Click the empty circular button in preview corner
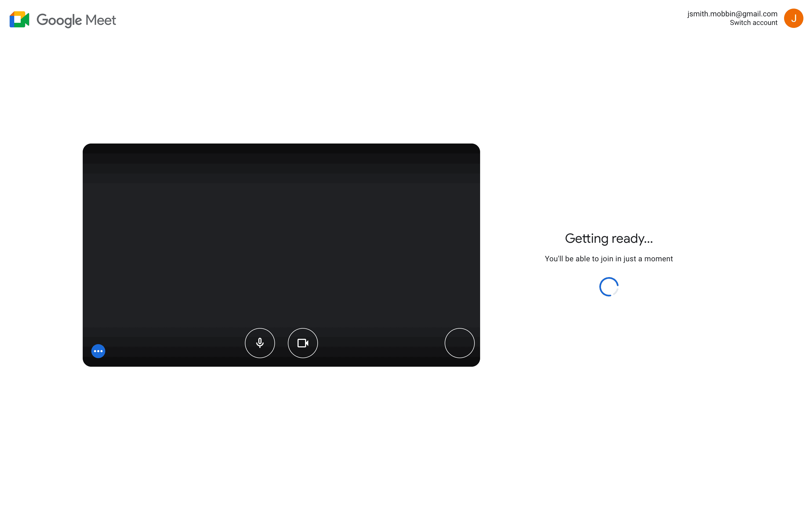 pos(459,343)
